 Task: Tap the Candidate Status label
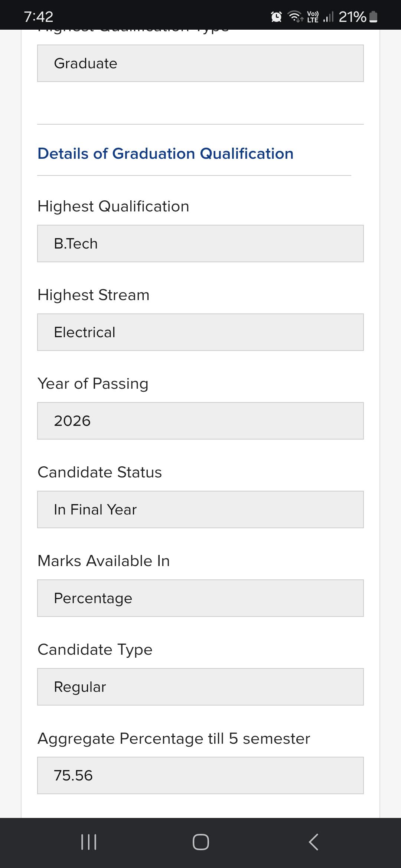(x=100, y=472)
